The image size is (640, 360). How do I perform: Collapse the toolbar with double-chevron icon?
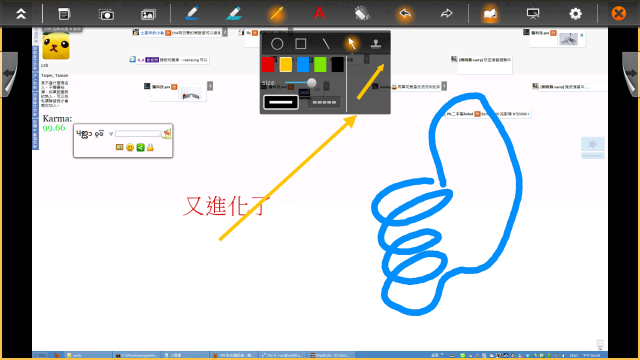pyautogui.click(x=21, y=13)
